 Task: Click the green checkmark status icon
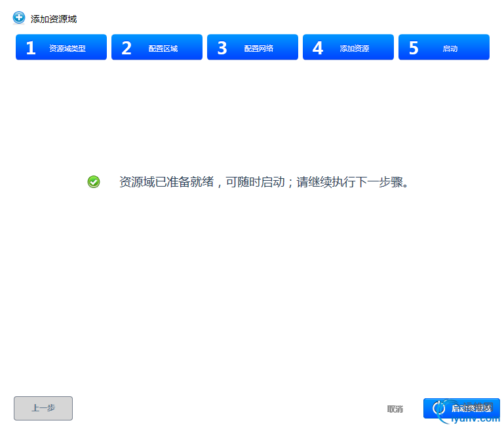pos(94,182)
